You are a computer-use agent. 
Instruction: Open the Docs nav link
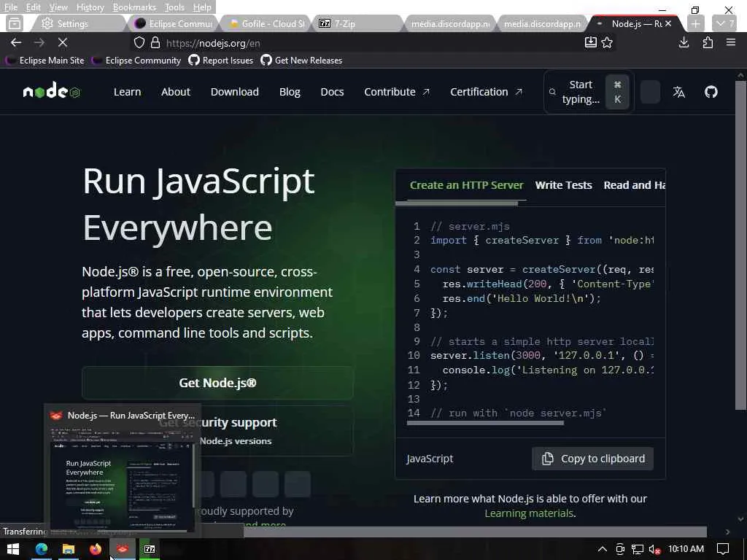point(332,92)
